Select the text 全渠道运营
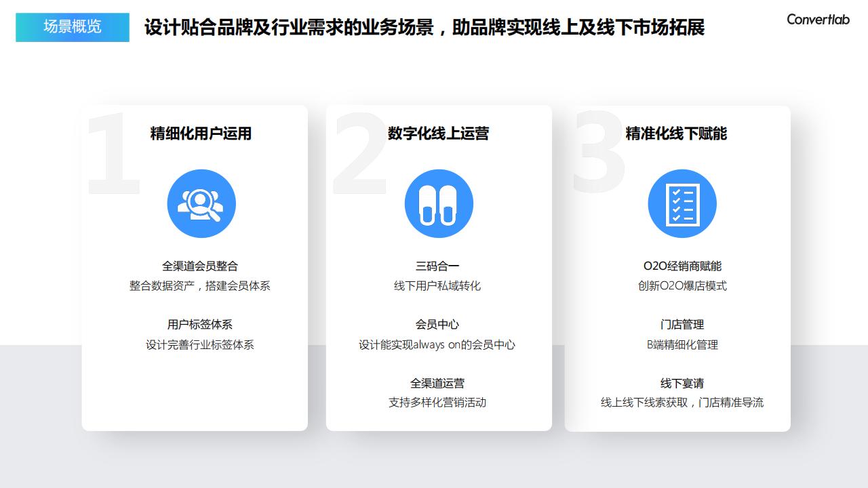Image resolution: width=868 pixels, height=488 pixels. click(x=437, y=384)
